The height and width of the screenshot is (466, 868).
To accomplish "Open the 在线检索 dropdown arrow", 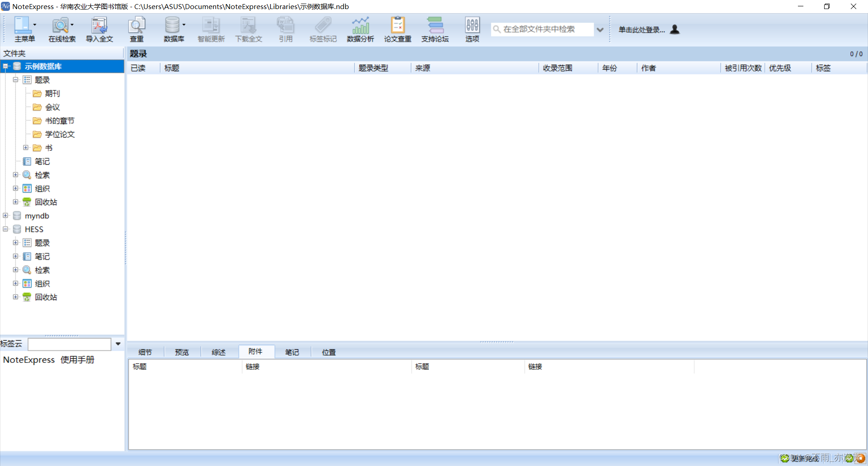I will point(72,25).
